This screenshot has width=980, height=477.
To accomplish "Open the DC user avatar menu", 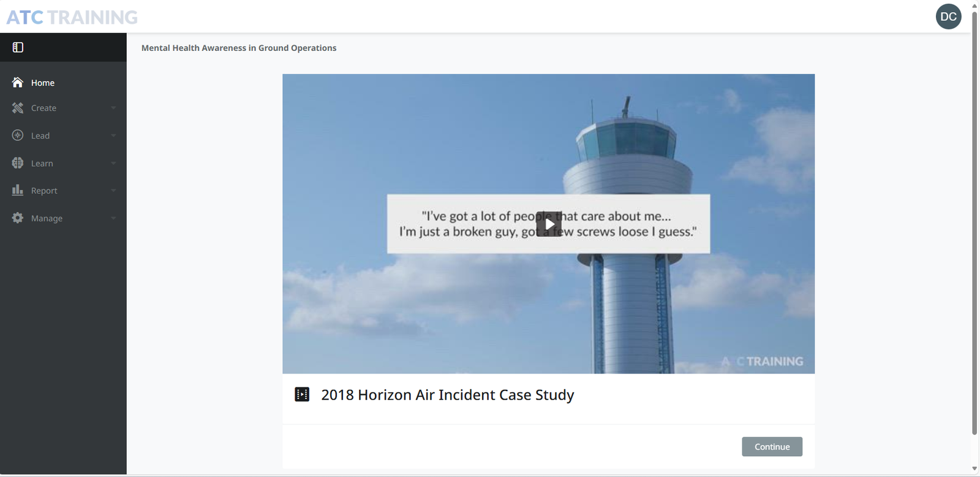I will click(x=948, y=17).
